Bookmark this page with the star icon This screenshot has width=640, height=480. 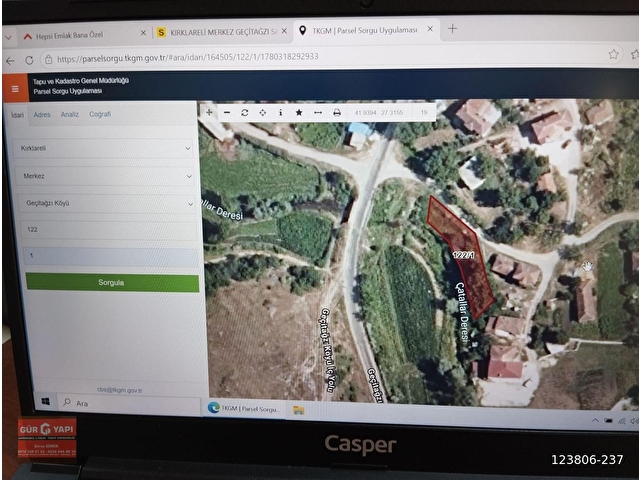click(x=613, y=54)
